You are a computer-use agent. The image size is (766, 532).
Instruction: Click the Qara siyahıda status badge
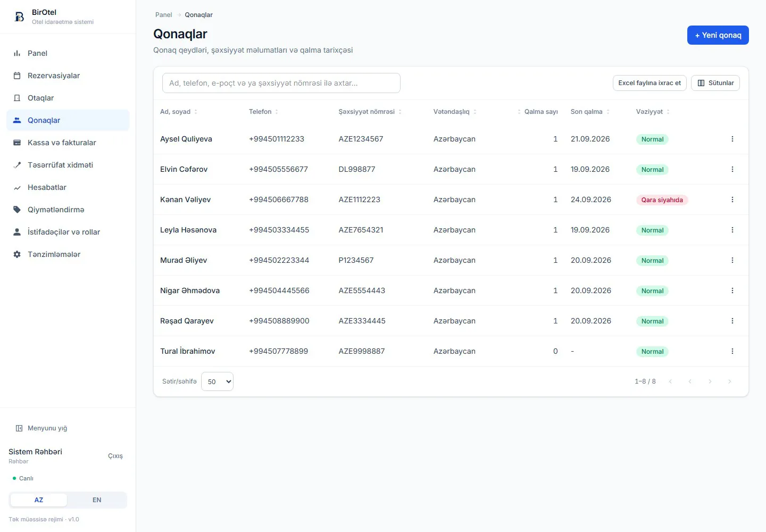point(662,200)
